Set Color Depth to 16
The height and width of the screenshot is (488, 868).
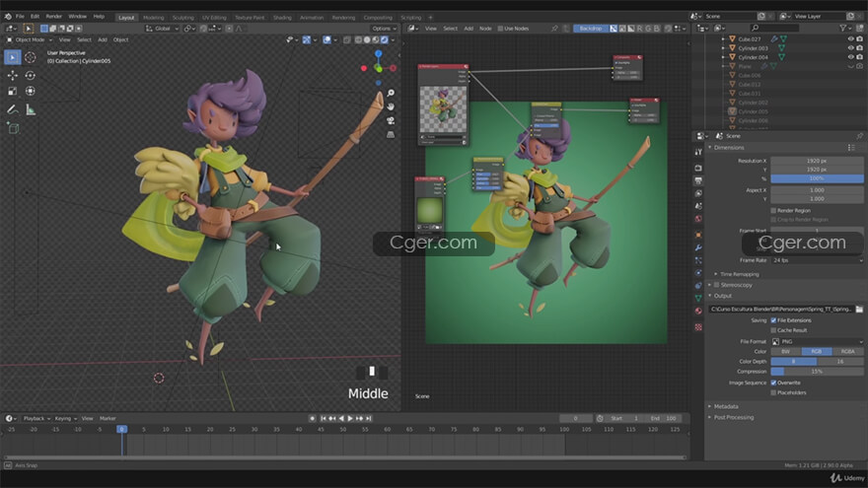pyautogui.click(x=840, y=361)
